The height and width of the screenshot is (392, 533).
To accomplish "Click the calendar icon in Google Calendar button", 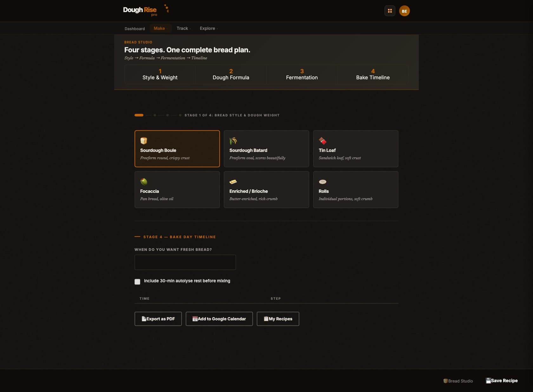I will pyautogui.click(x=195, y=319).
